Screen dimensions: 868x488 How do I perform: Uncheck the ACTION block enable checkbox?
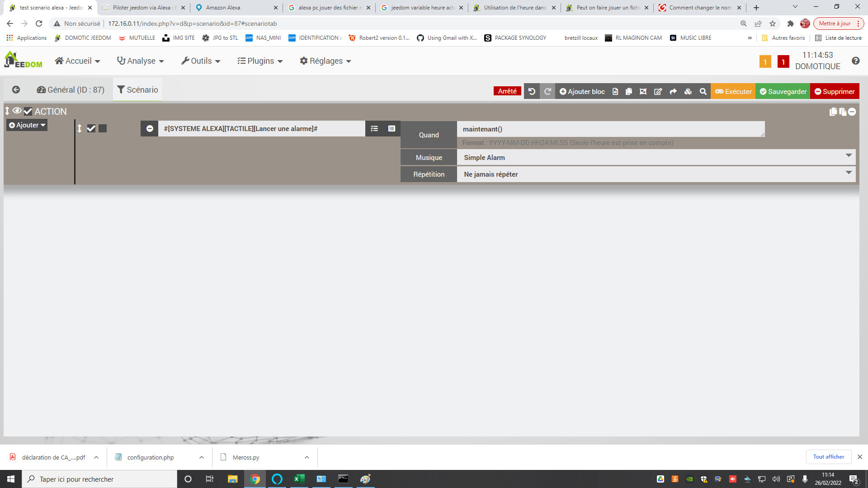(x=28, y=111)
